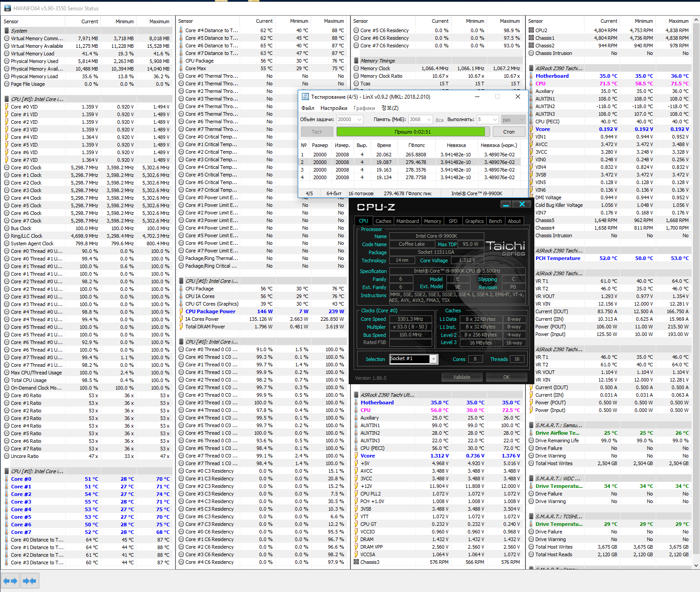Click the icon beside Drive Remaining Life

click(531, 441)
